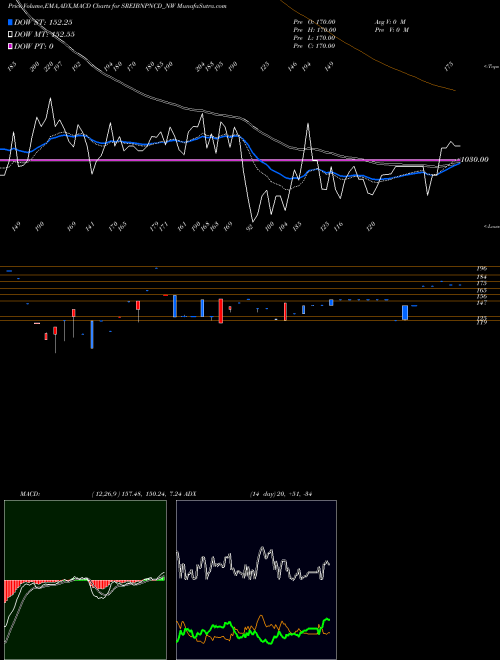Open the ADX indicator panel
Image resolution: width=500 pixels, height=660 pixels.
pyautogui.click(x=256, y=580)
